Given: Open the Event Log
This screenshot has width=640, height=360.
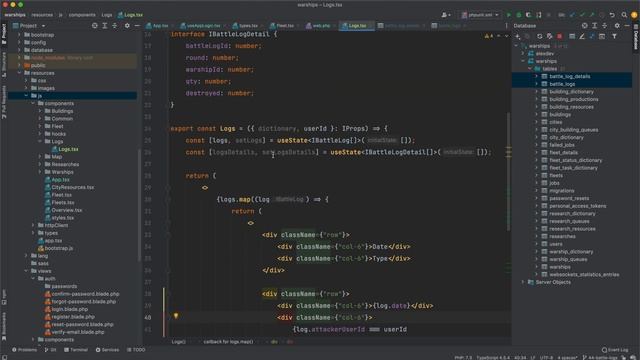Looking at the screenshot, I should 615,350.
